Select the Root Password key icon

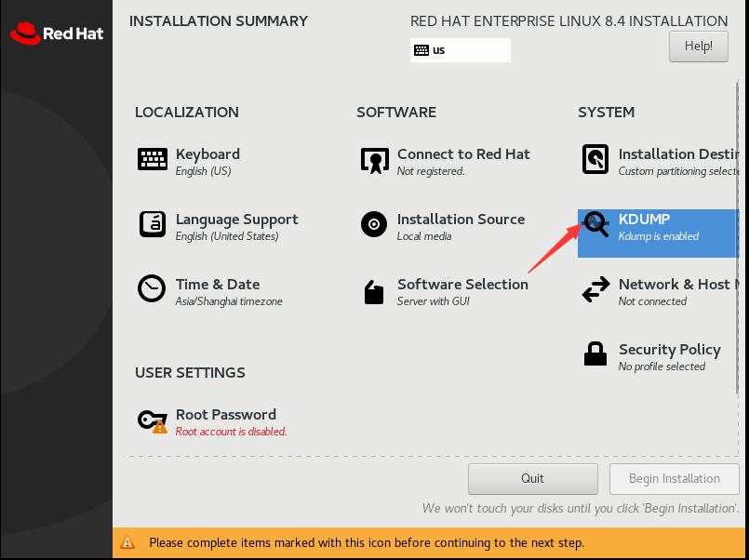click(152, 420)
